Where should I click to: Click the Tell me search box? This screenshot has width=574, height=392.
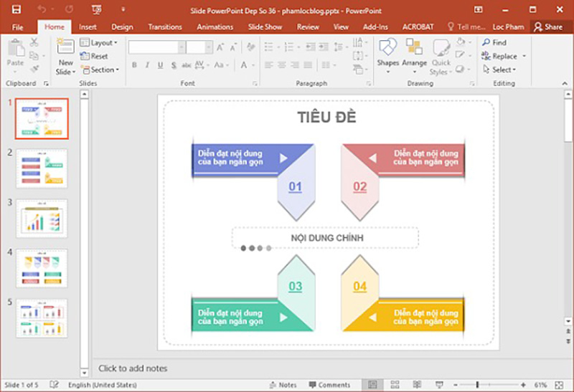click(x=467, y=27)
